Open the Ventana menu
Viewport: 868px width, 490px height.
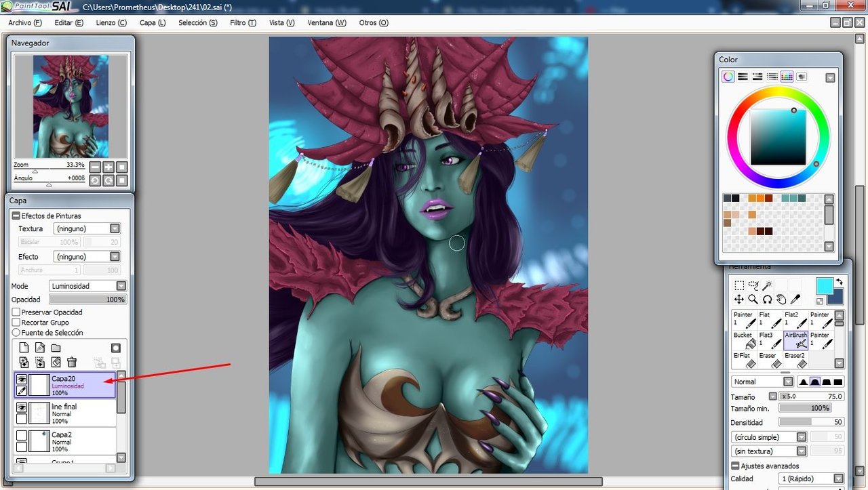click(x=327, y=22)
